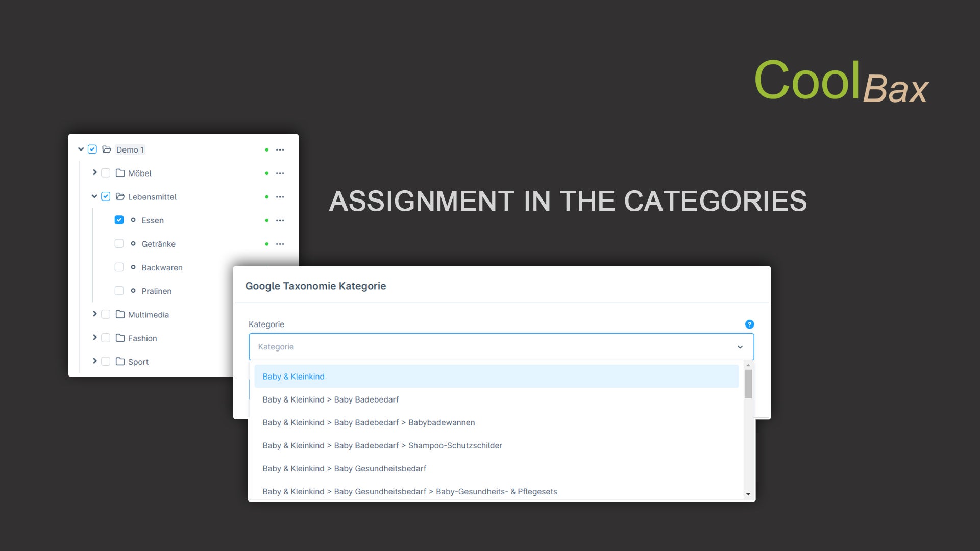Click the folder icon next to Multimedia
This screenshot has width=980, height=551.
pyautogui.click(x=120, y=314)
